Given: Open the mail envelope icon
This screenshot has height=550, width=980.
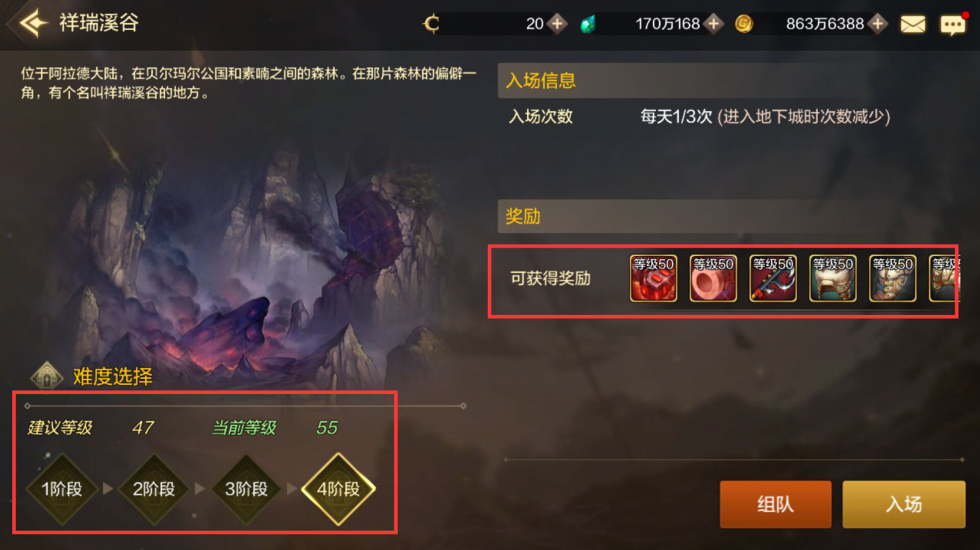Looking at the screenshot, I should coord(913,24).
